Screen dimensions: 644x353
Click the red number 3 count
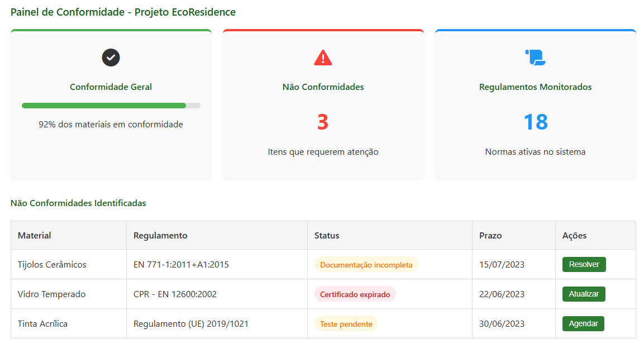tap(323, 122)
